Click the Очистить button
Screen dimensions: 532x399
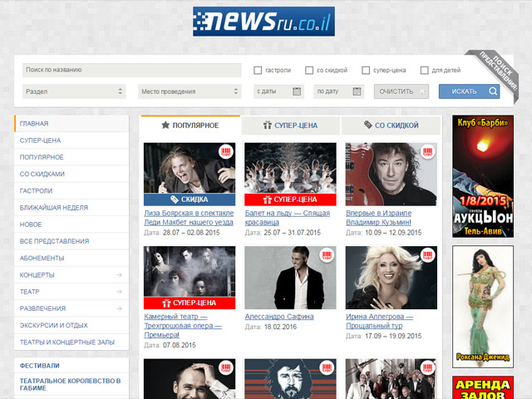click(x=401, y=91)
